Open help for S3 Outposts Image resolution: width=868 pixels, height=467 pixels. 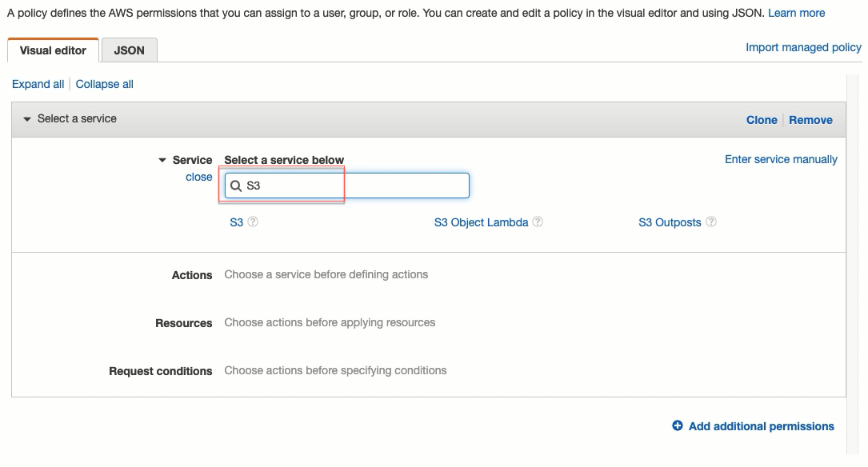click(x=711, y=222)
